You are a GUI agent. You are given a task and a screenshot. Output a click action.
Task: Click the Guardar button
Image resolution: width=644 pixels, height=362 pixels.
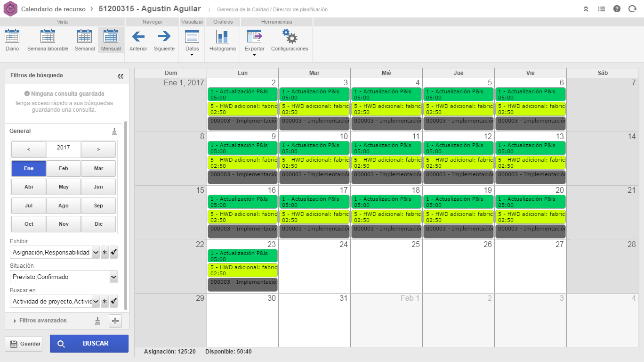tap(24, 344)
